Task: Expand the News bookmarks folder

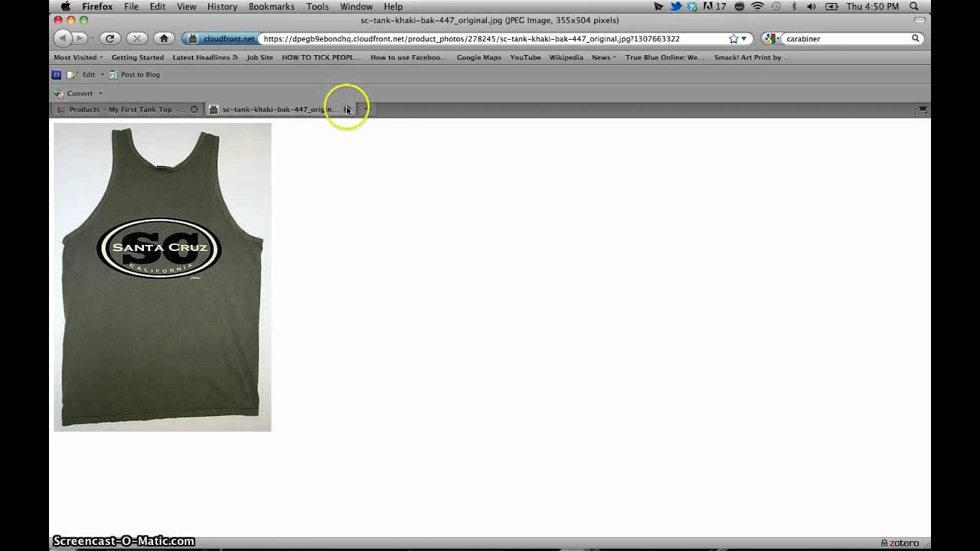Action: pyautogui.click(x=603, y=57)
